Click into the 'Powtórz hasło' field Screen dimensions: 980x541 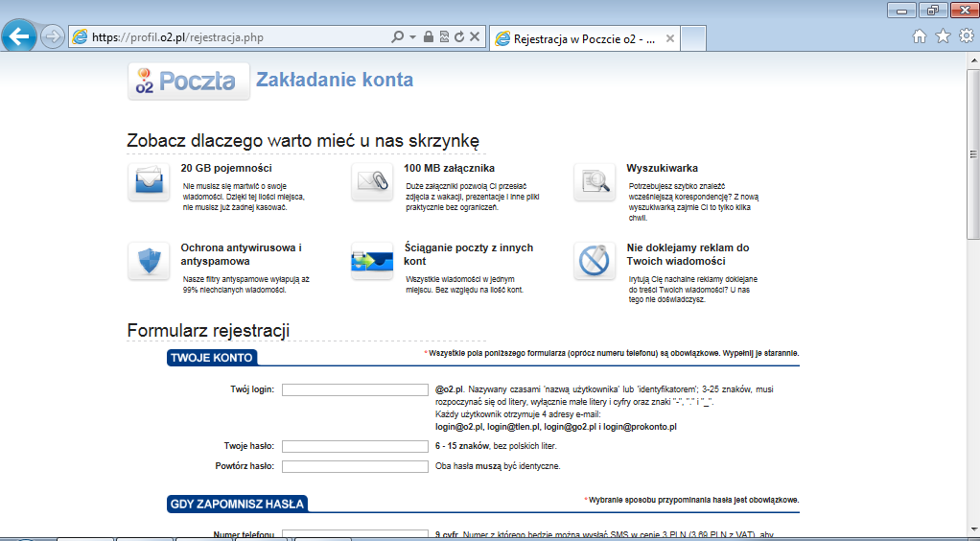coord(355,466)
